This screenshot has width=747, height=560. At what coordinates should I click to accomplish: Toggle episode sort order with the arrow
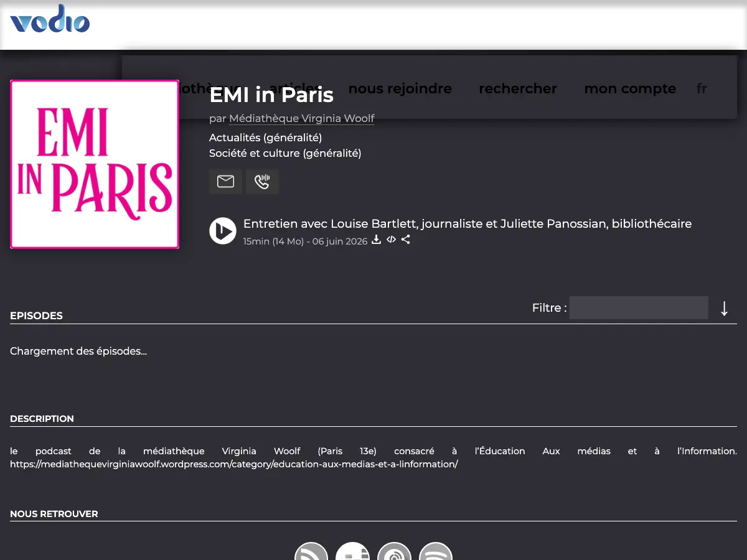pos(724,308)
